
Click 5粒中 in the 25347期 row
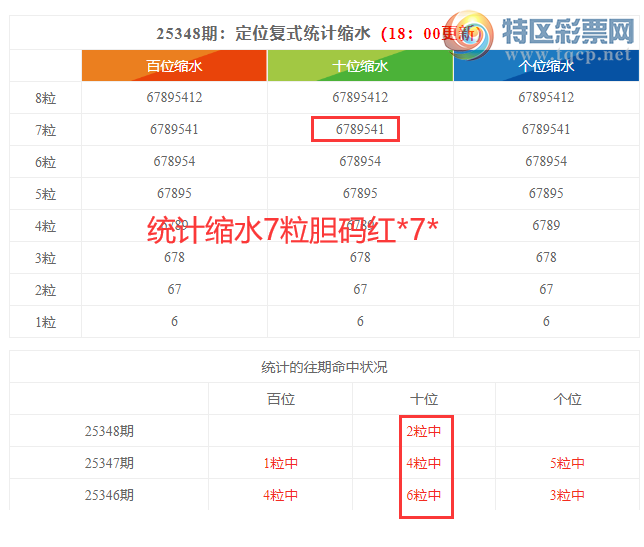(x=567, y=463)
